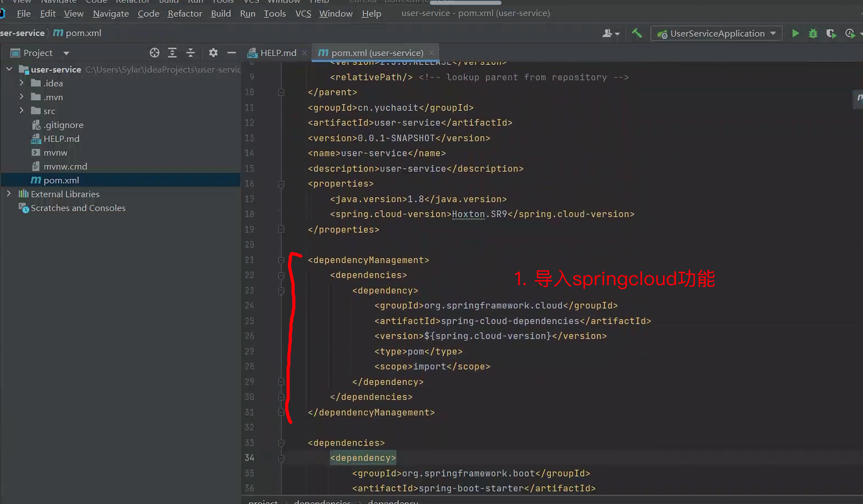Click the Build project hammer icon
The image size is (863, 504).
click(x=637, y=33)
